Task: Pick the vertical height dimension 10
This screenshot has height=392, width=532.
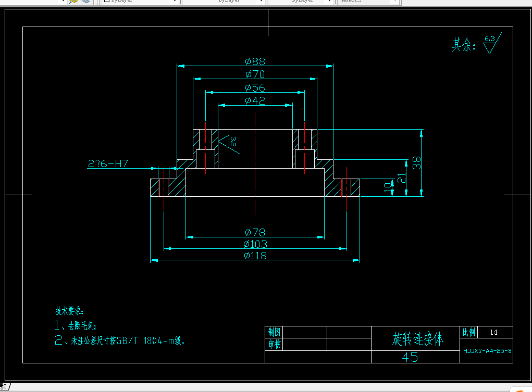Action: coord(388,187)
